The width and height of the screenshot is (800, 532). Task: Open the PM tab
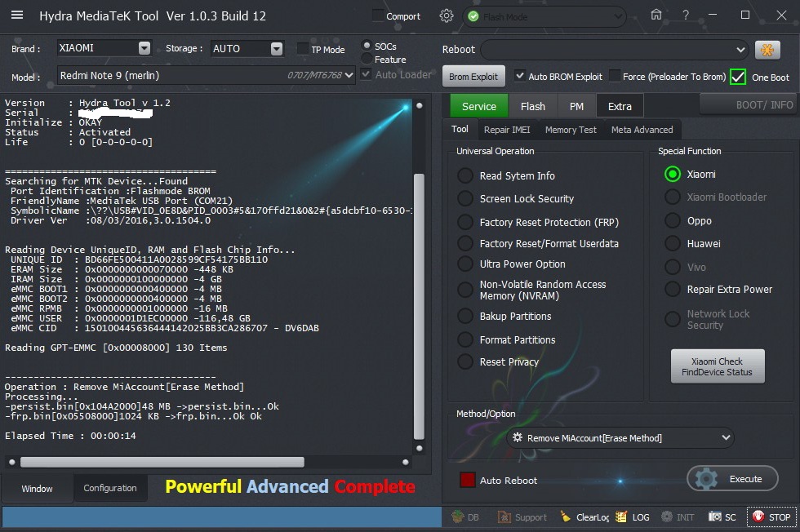click(x=576, y=106)
